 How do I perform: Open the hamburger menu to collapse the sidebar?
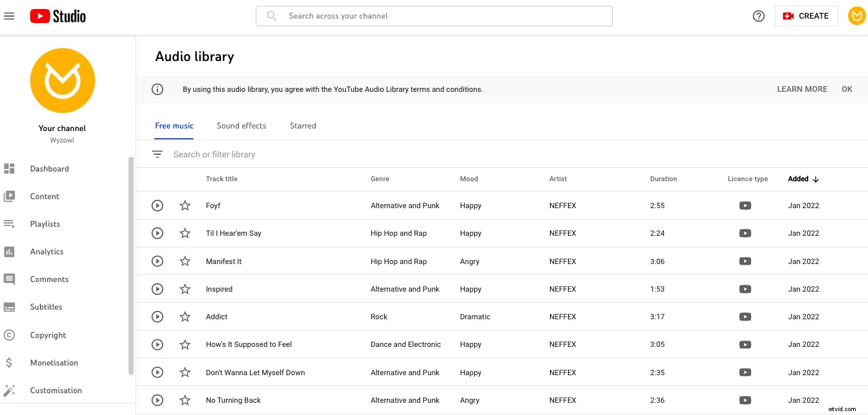pyautogui.click(x=9, y=15)
